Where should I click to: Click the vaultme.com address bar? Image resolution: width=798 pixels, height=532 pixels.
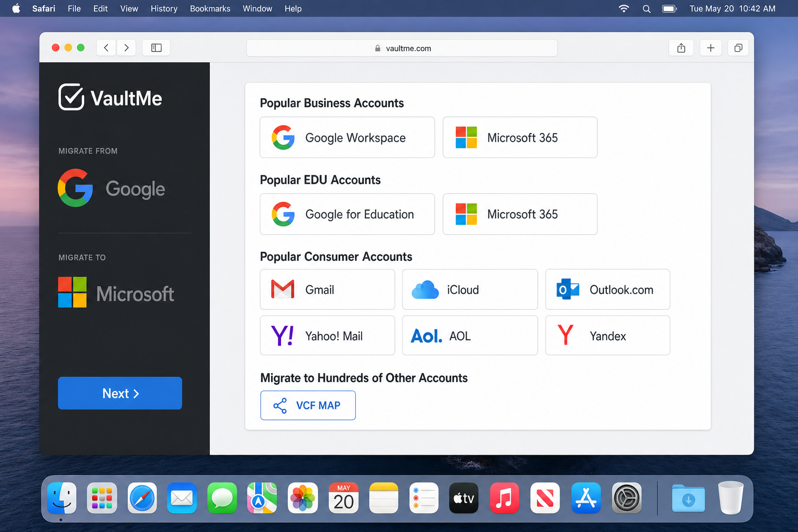click(x=402, y=48)
